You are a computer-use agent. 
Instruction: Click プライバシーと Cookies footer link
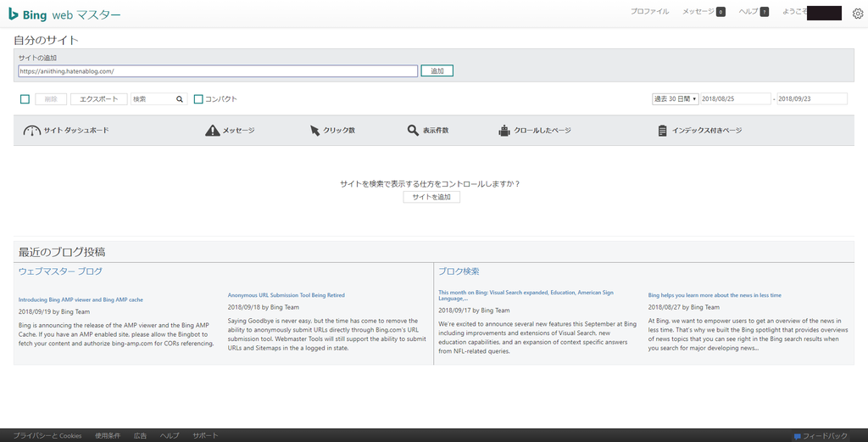point(47,436)
